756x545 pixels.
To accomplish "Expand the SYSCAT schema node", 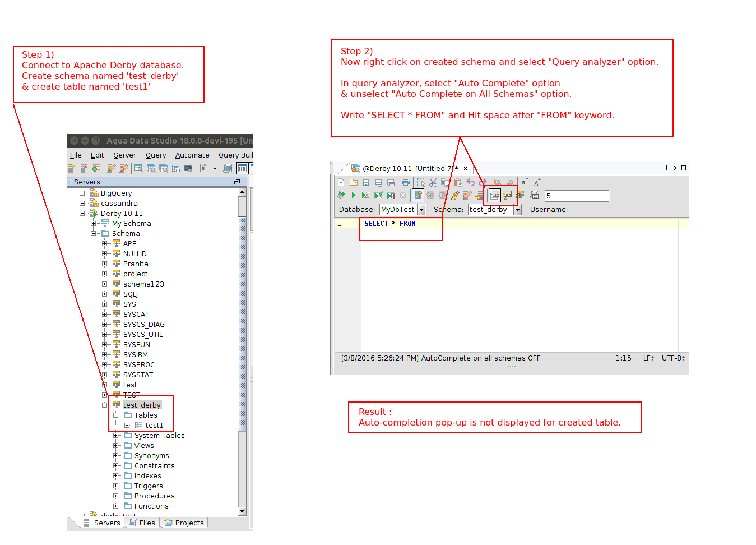I will click(105, 314).
